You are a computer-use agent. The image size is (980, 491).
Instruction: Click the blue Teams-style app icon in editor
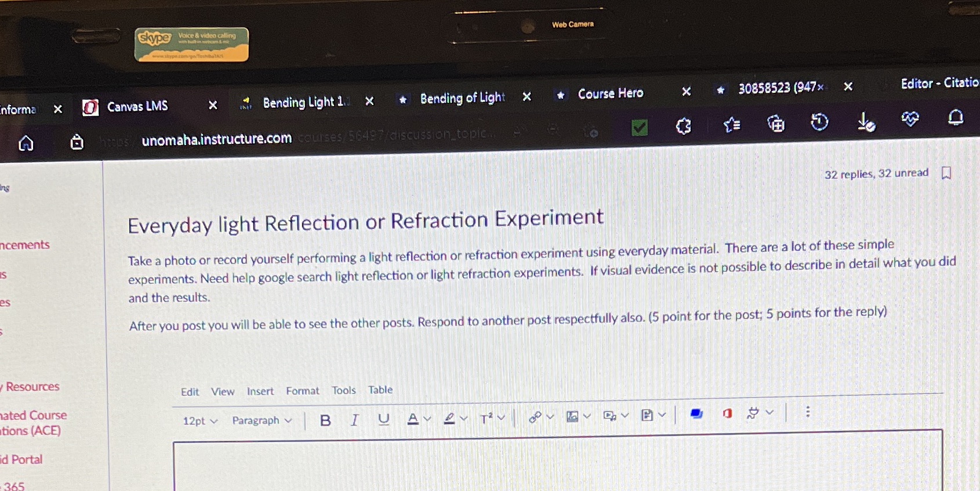[x=696, y=413]
